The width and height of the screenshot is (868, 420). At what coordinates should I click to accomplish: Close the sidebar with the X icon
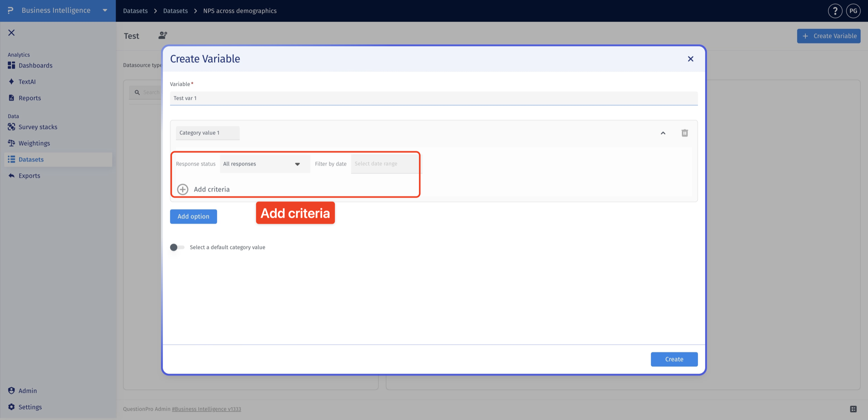coord(11,33)
